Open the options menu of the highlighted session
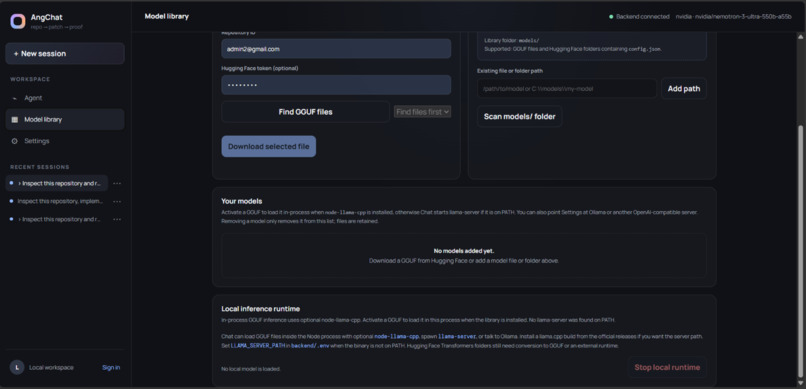 click(x=117, y=183)
